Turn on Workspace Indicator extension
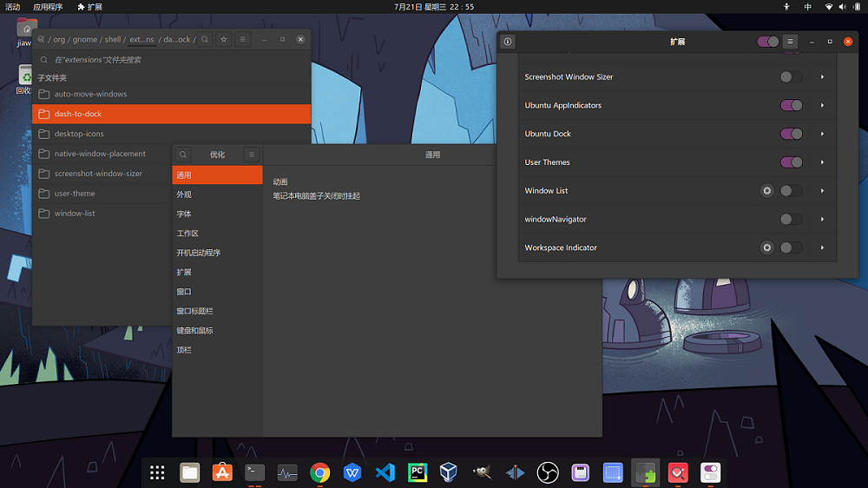 (x=791, y=247)
